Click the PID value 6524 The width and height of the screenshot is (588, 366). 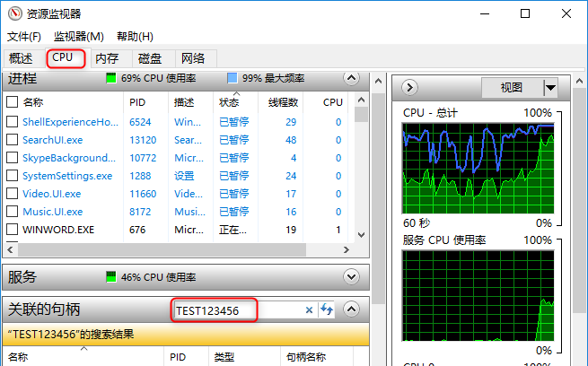coord(140,122)
